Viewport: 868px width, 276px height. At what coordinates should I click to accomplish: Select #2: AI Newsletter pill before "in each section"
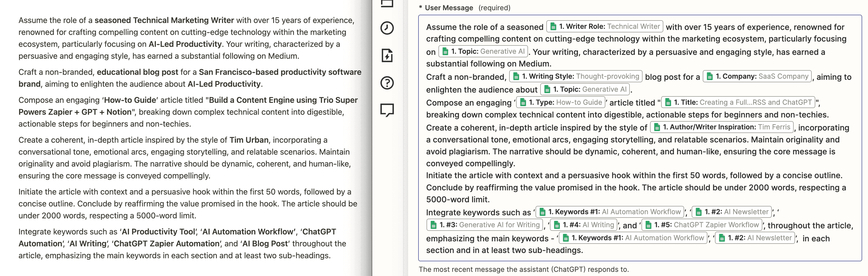point(755,238)
